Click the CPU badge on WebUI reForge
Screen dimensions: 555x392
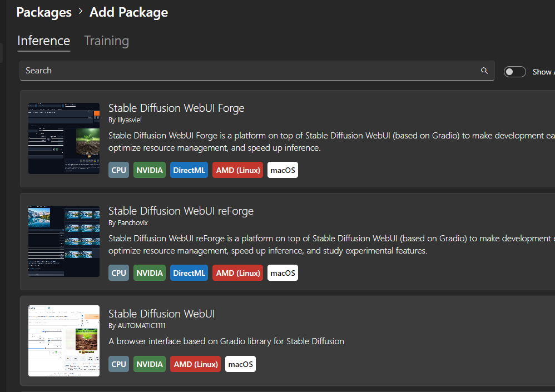tap(118, 273)
